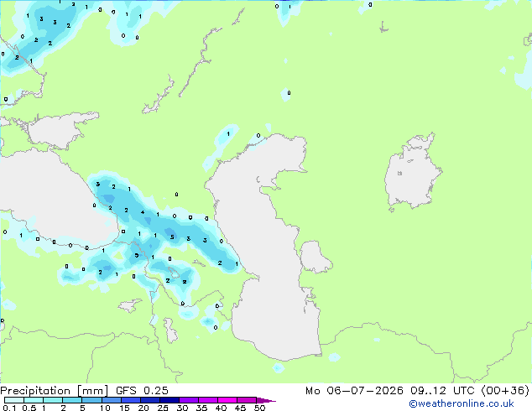The width and height of the screenshot is (532, 411).
Task: Click the '(00+36)' forecast offset text
Action: pyautogui.click(x=505, y=391)
